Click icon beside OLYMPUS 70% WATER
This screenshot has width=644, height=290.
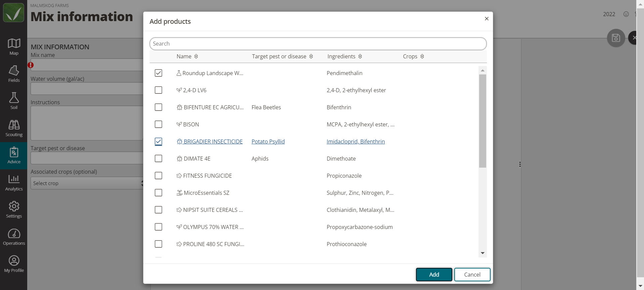point(179,227)
